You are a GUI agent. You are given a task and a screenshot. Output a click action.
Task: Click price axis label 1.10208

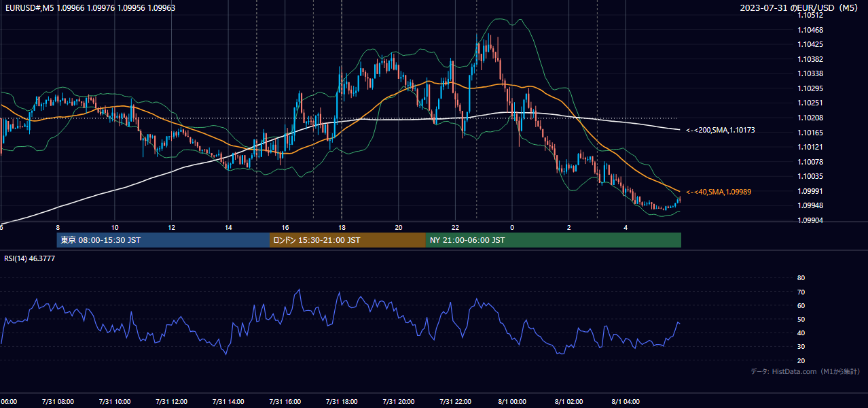(x=810, y=118)
